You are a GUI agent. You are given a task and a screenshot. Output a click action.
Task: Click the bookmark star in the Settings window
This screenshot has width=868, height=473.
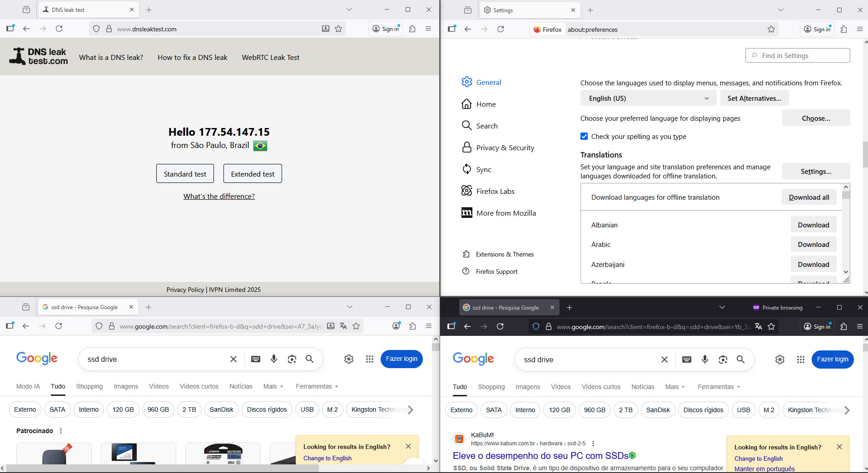[771, 29]
